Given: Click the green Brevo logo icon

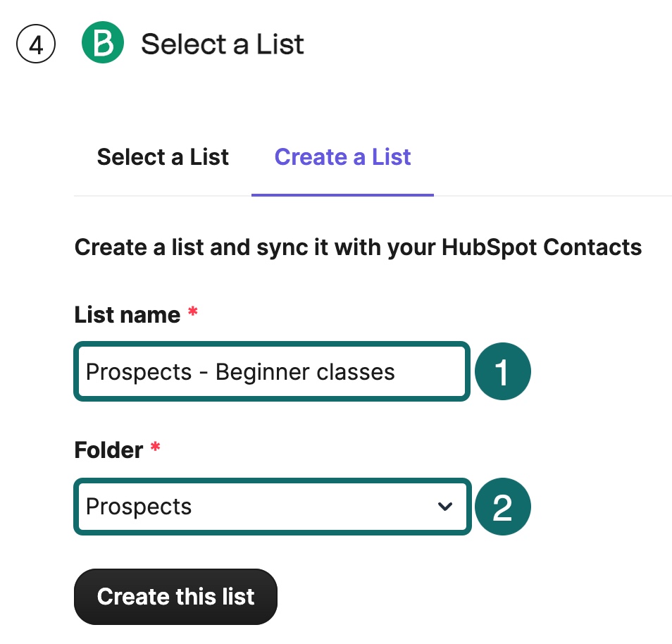Looking at the screenshot, I should [x=102, y=44].
